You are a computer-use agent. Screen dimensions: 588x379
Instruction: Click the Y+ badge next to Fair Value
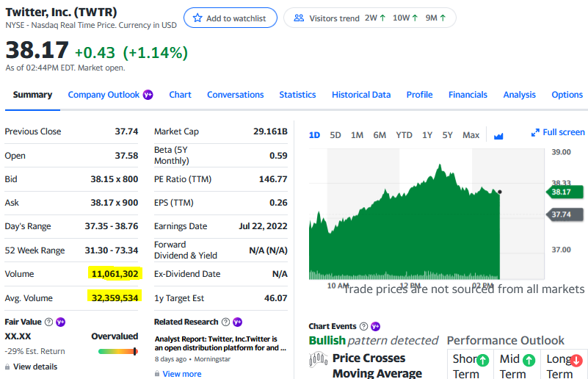(60, 322)
